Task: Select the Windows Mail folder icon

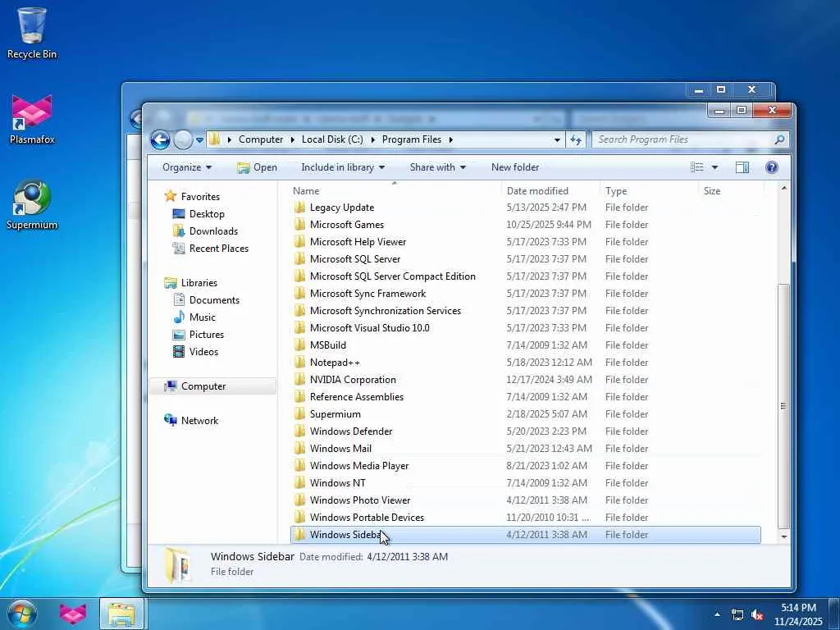Action: click(300, 449)
